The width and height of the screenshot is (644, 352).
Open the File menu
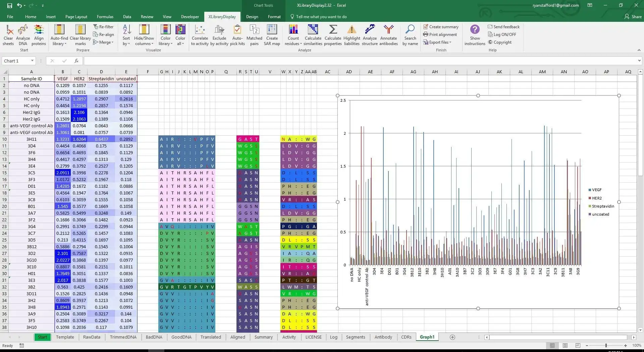click(x=10, y=16)
